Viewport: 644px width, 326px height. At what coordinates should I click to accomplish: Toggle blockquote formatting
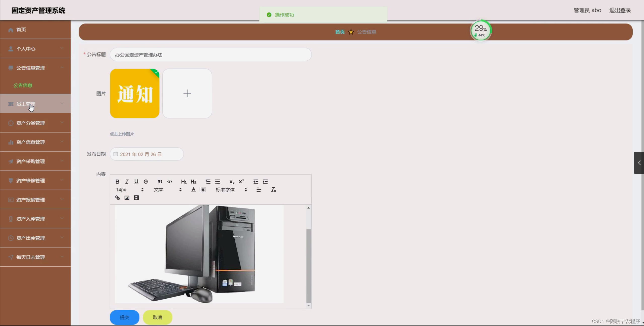point(160,182)
